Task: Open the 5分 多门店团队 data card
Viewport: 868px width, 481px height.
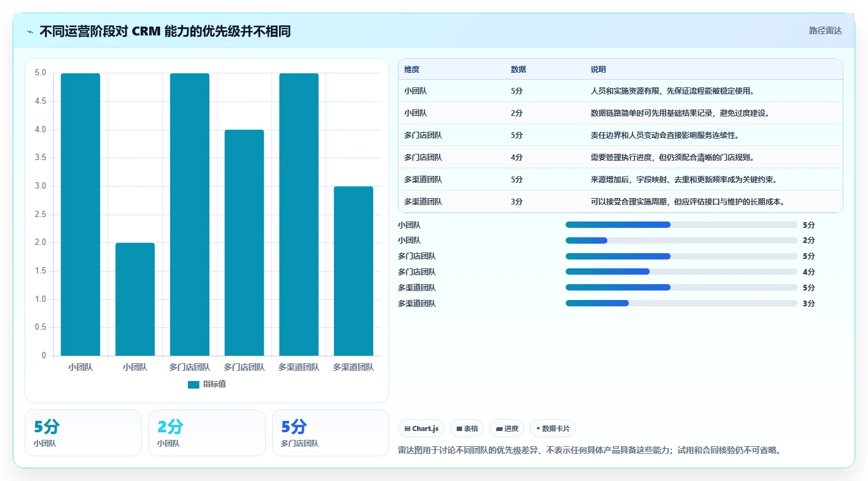Action: [330, 433]
